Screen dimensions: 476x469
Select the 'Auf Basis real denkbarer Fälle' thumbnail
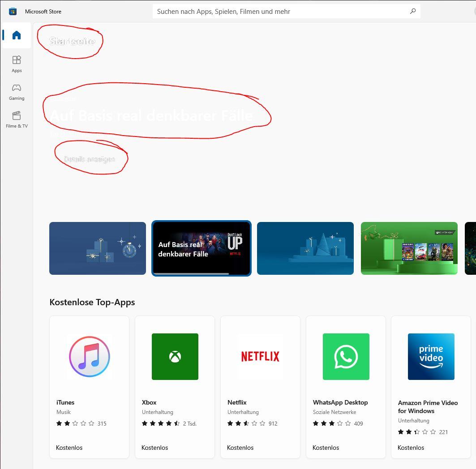click(201, 248)
